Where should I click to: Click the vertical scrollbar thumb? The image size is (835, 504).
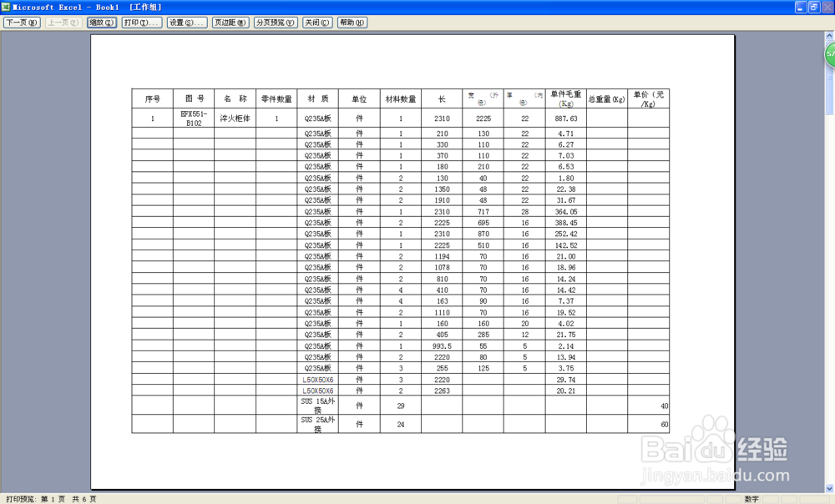(x=829, y=77)
